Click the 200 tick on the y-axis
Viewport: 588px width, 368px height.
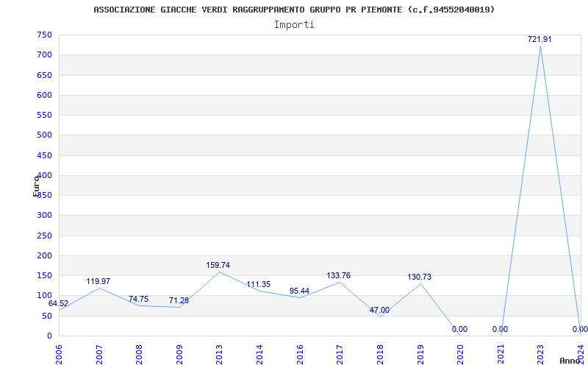point(45,255)
